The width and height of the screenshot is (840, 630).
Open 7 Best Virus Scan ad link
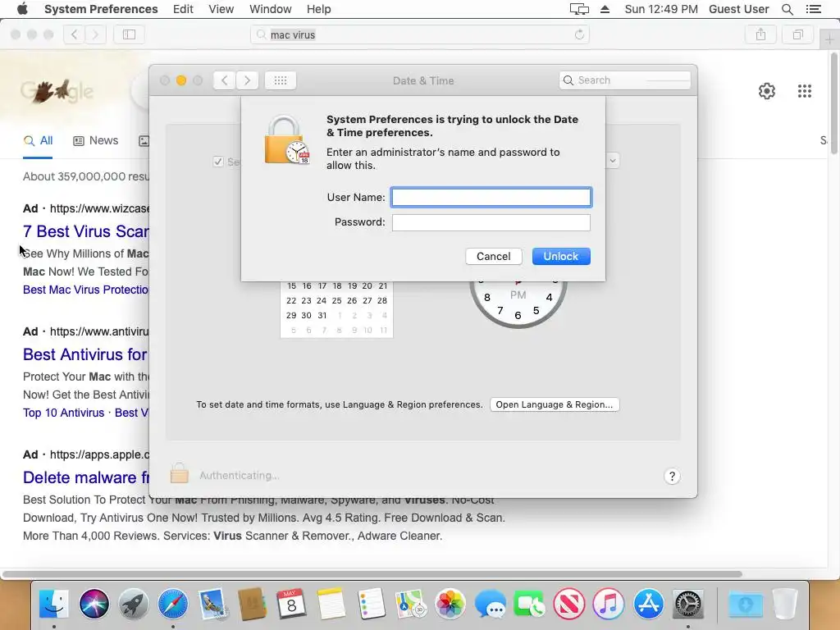(85, 231)
